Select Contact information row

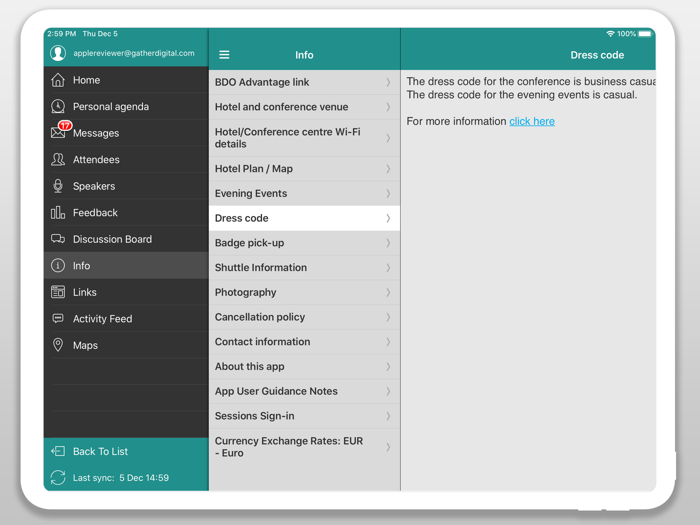tap(304, 342)
